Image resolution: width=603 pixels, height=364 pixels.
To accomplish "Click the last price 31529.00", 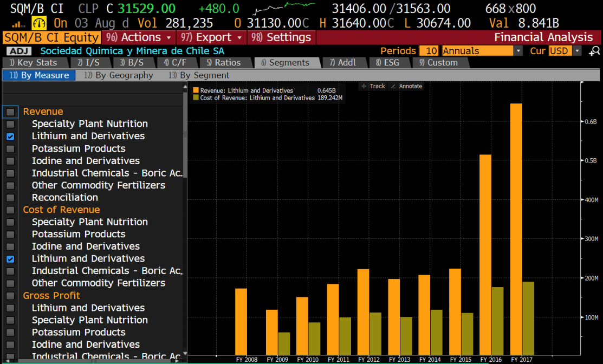I will click(146, 8).
